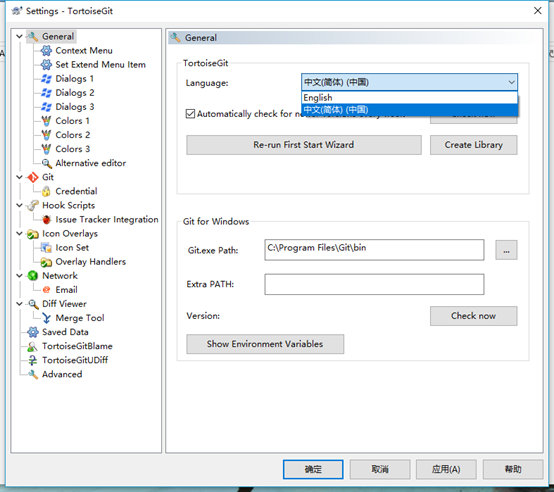Click the browse button beside Git.exe Path
554x492 pixels.
[x=506, y=250]
